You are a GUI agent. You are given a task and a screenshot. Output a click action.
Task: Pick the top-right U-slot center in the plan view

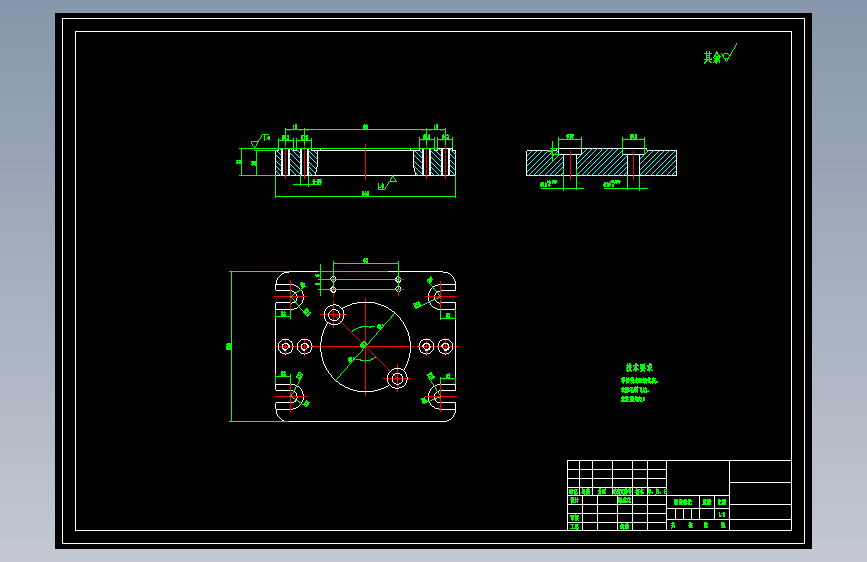440,296
